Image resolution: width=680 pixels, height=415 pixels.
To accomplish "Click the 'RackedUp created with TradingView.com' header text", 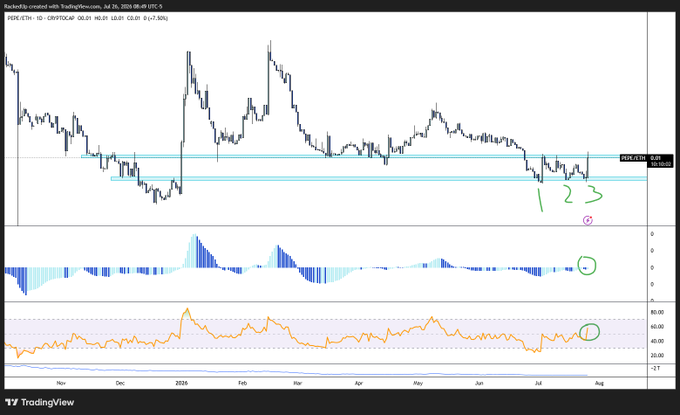I will pyautogui.click(x=52, y=7).
